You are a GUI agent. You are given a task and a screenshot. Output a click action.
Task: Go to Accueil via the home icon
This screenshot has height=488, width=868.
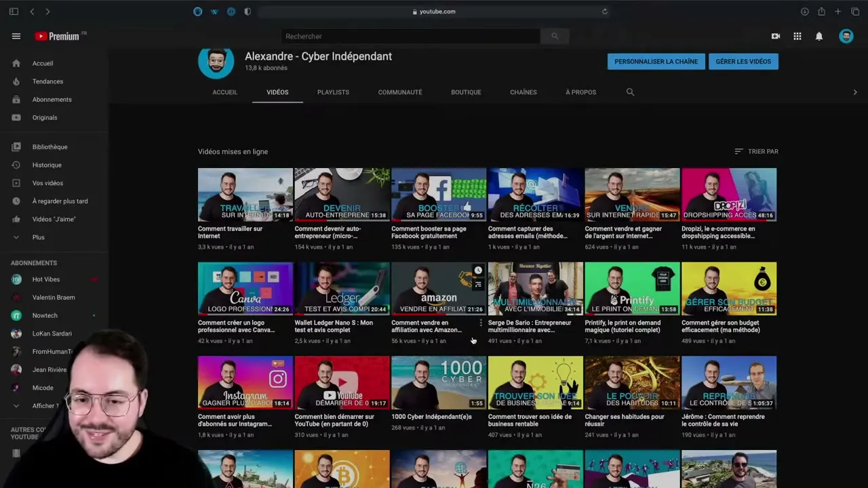pos(42,63)
